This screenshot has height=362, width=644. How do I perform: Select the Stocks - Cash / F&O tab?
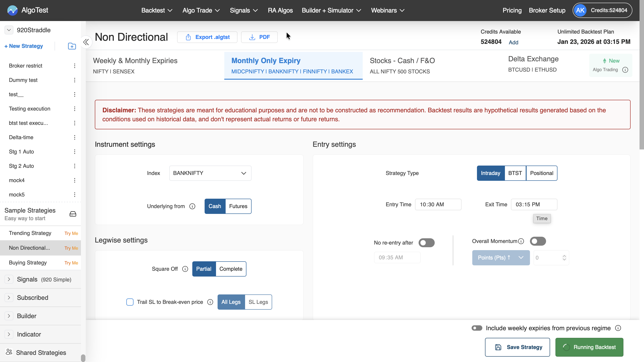pos(402,66)
